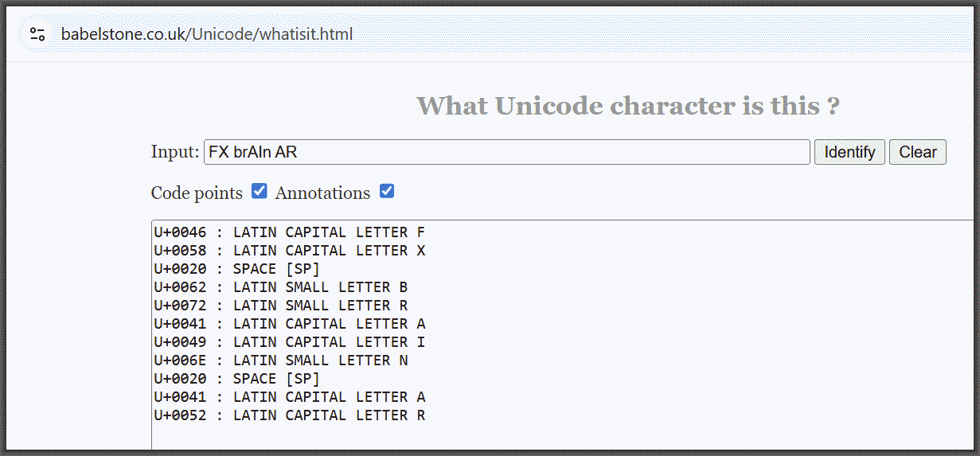Uncheck the Code points checkbox
Screen dimensions: 980x456
[x=259, y=192]
